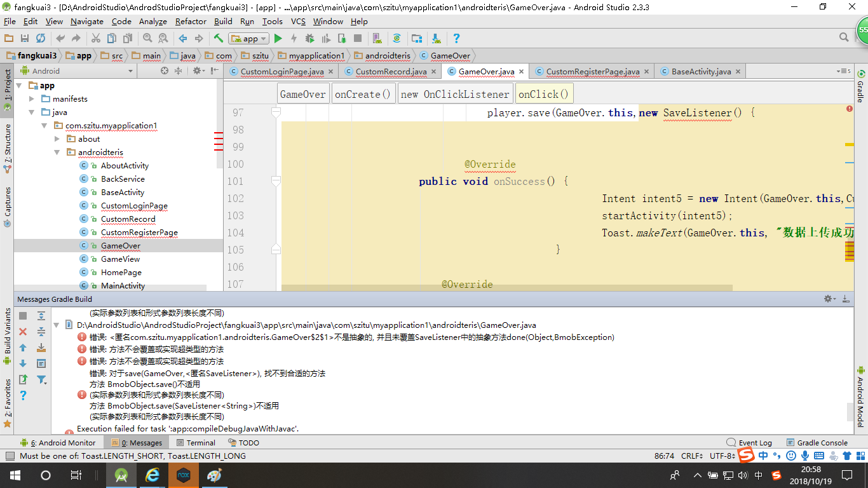This screenshot has width=868, height=488.
Task: Collapse the GameOver.java error group
Action: (x=56, y=325)
